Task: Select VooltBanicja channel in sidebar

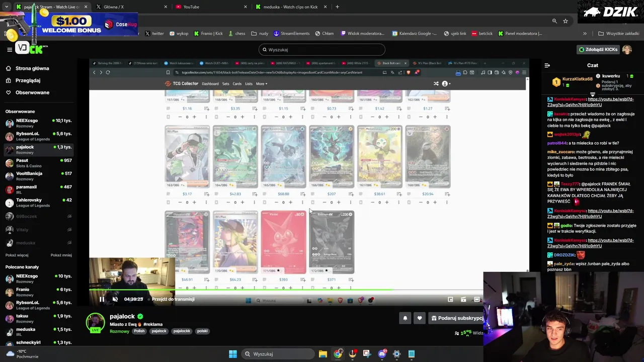Action: pyautogui.click(x=38, y=176)
